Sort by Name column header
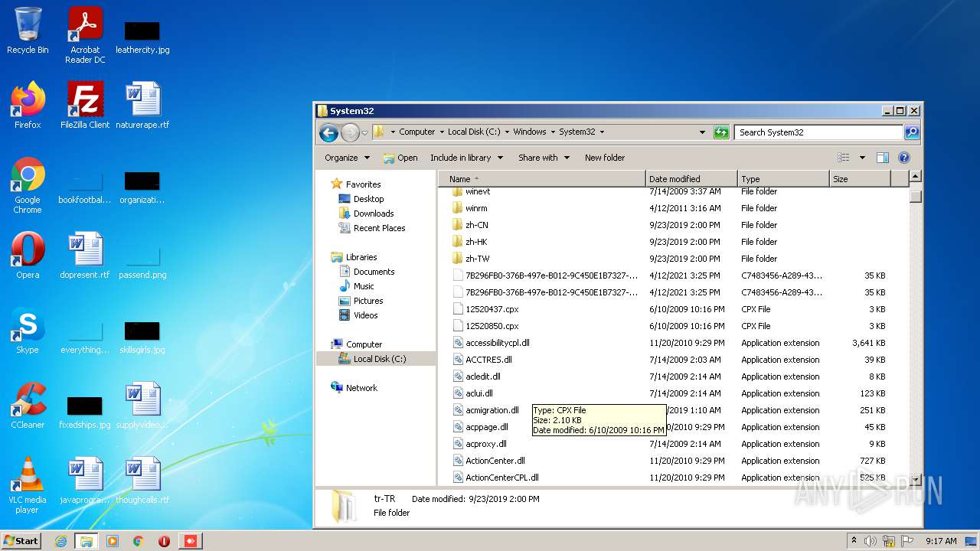 click(542, 179)
